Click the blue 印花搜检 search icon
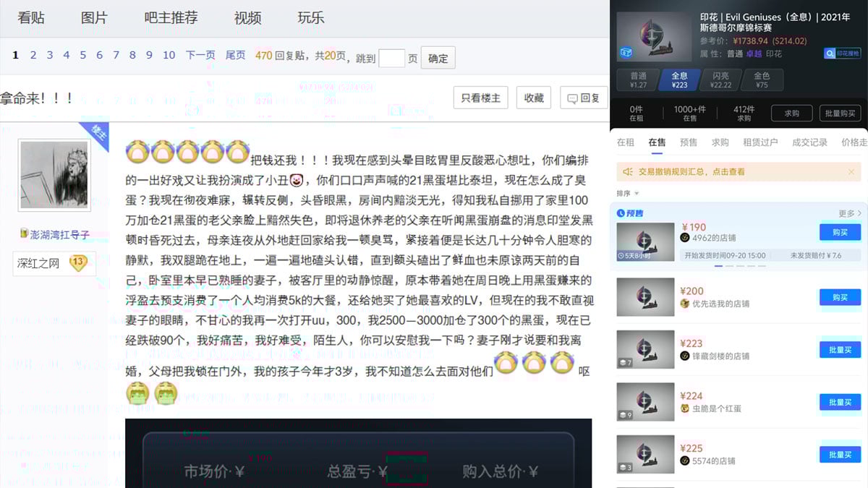 coord(829,53)
